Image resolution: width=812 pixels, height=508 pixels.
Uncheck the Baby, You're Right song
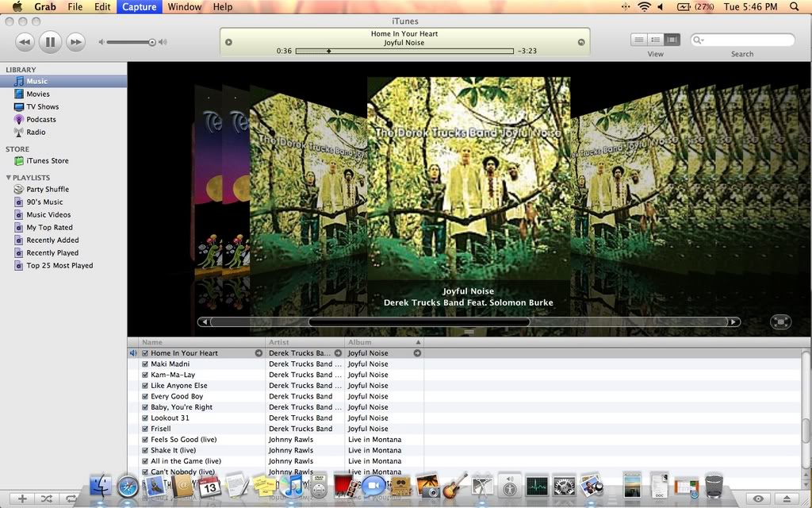(x=145, y=407)
